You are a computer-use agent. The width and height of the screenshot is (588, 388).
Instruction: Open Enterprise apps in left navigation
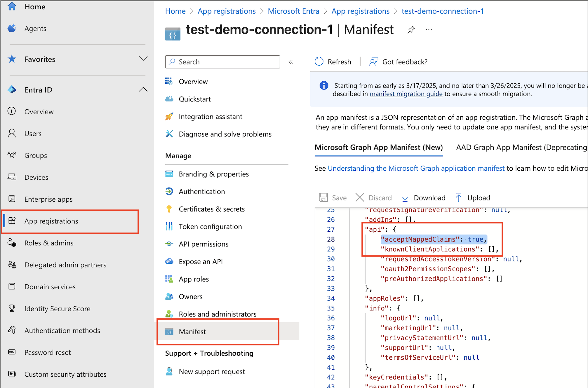tap(48, 199)
